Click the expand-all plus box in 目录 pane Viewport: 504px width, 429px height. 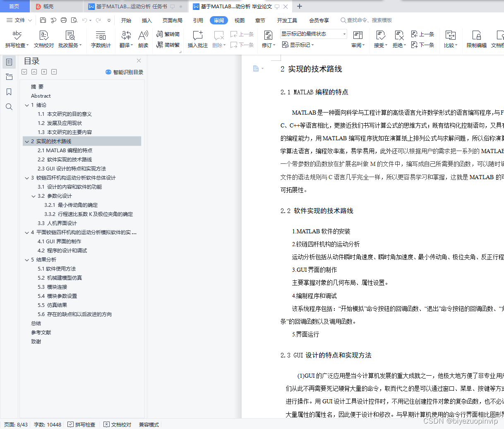click(44, 72)
